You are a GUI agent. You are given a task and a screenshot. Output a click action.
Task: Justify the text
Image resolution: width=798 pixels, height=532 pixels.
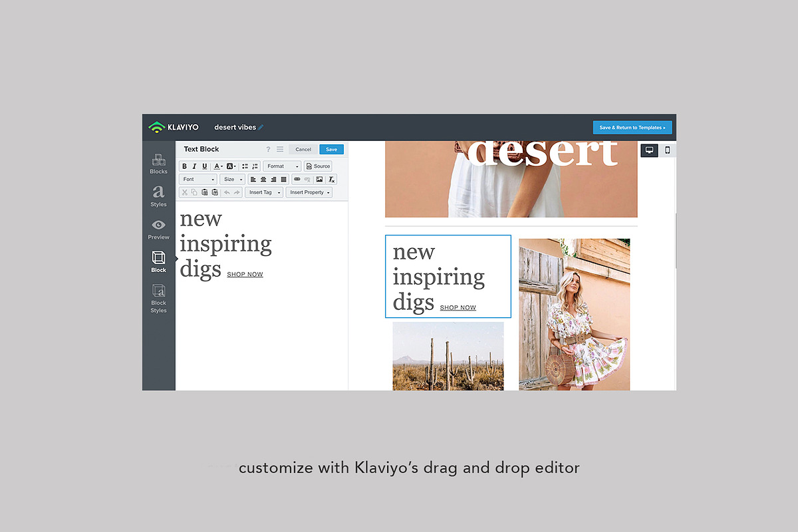pyautogui.click(x=283, y=180)
